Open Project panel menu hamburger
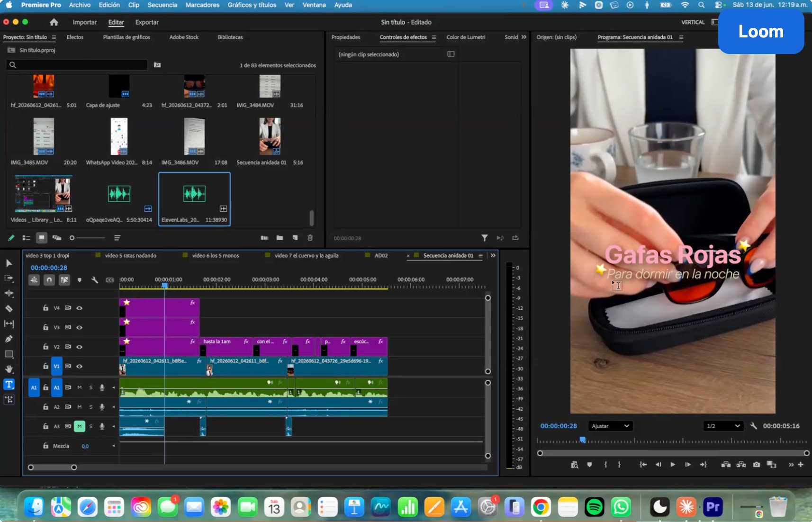 click(x=54, y=37)
